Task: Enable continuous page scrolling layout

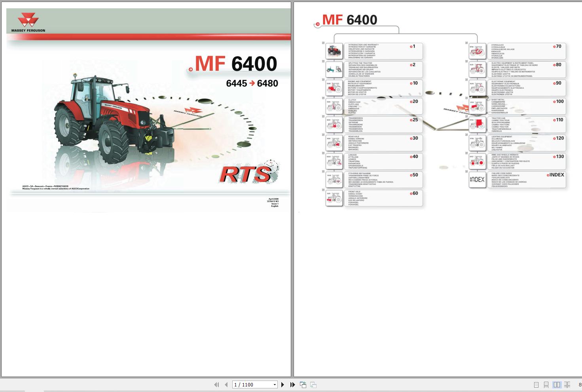Action: [x=546, y=384]
